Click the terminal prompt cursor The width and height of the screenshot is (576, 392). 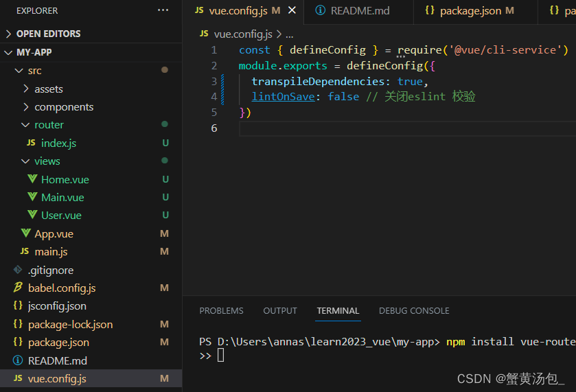[x=220, y=355]
